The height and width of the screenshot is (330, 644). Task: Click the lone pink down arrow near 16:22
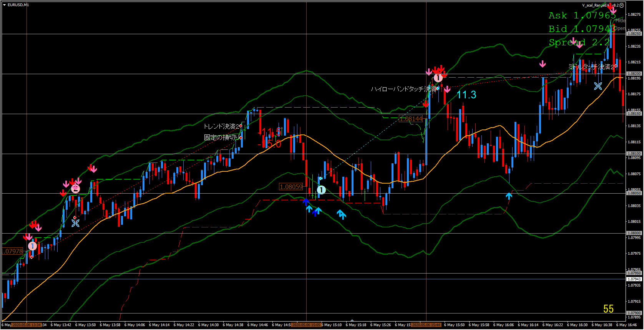[542, 64]
